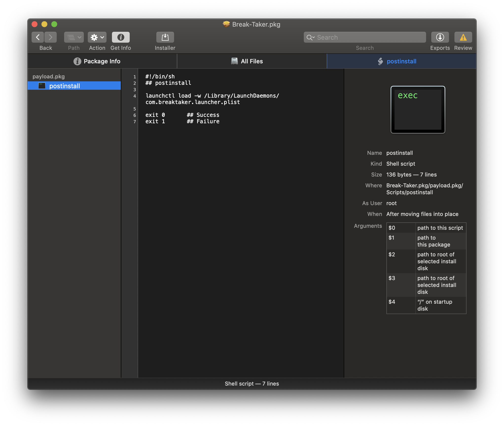The width and height of the screenshot is (504, 426).
Task: Click the package icon in title bar
Action: 226,24
